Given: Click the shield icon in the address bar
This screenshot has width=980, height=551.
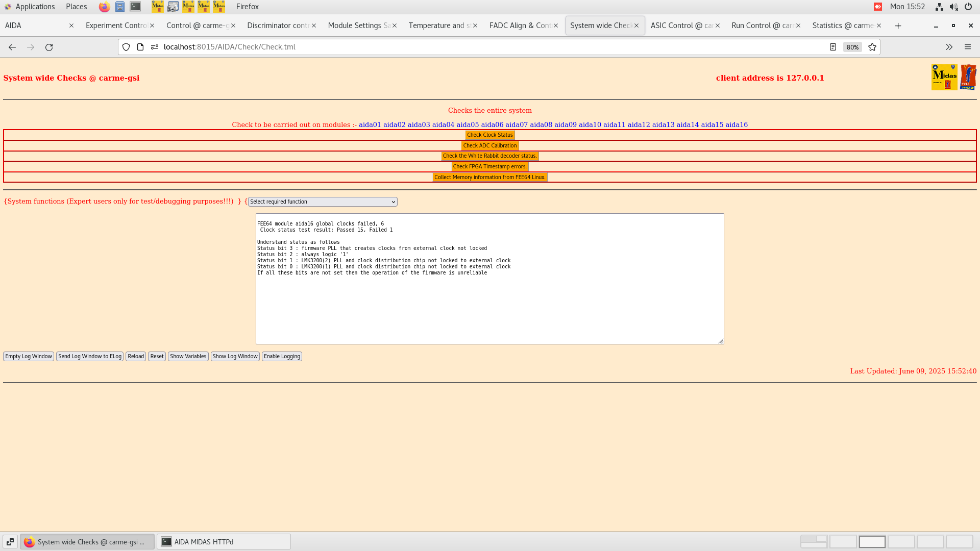Looking at the screenshot, I should (126, 47).
